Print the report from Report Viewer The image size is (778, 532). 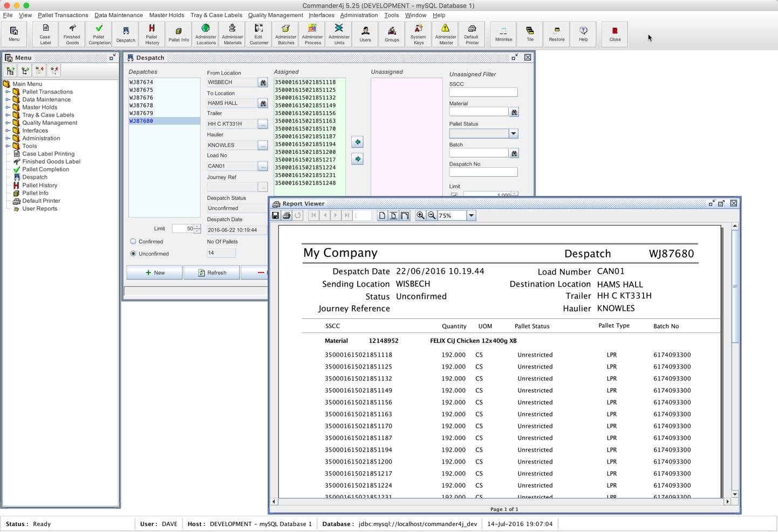[286, 215]
